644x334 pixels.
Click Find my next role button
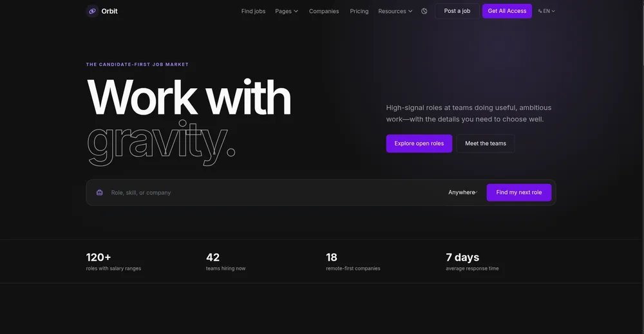(x=518, y=192)
